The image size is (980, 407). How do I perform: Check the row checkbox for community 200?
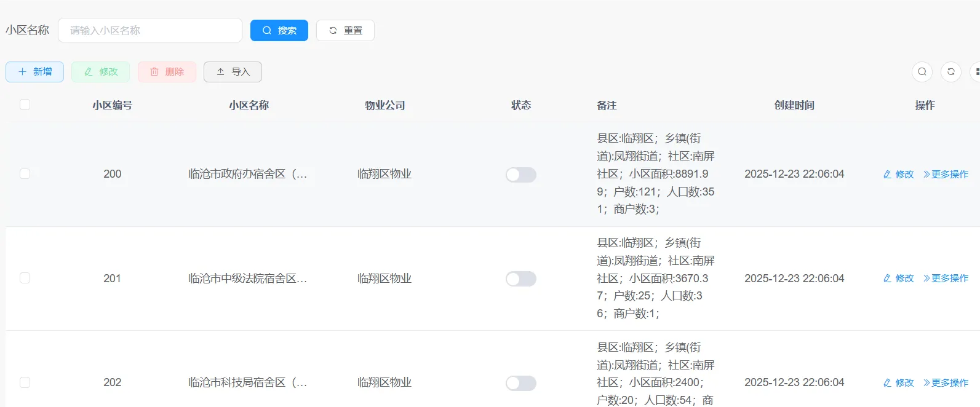(25, 174)
